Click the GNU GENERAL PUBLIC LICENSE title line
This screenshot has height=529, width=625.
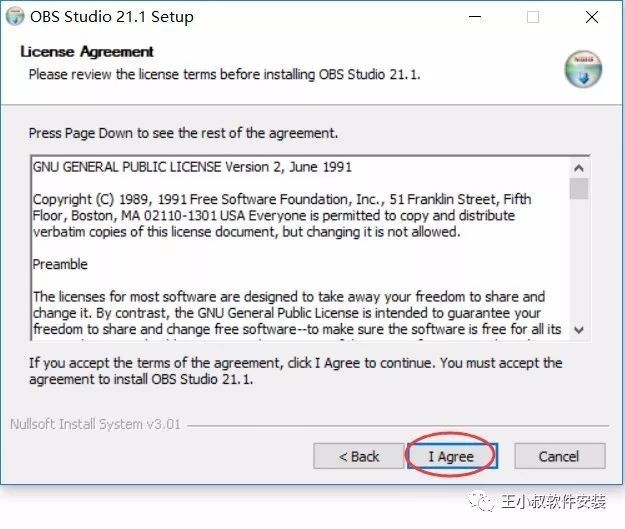click(x=192, y=167)
